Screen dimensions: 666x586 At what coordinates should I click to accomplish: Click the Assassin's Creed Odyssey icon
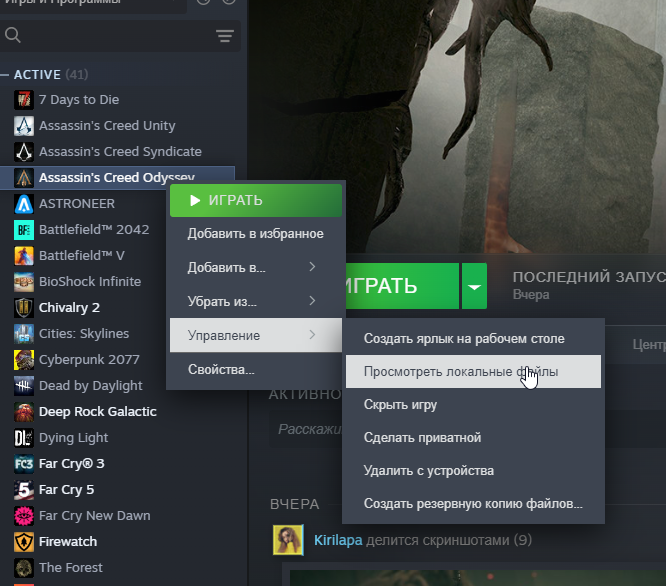tap(24, 177)
